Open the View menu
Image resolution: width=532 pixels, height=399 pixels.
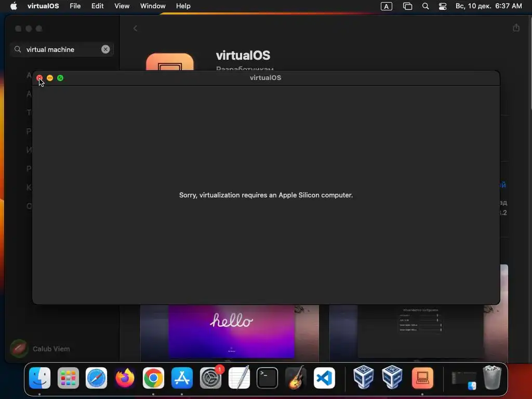pyautogui.click(x=122, y=6)
